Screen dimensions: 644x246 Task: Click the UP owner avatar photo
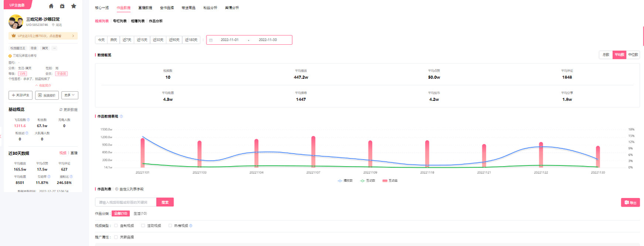16,22
